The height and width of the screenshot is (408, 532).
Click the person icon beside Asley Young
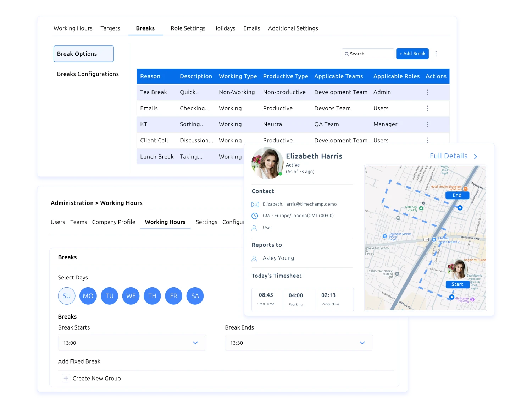click(254, 258)
